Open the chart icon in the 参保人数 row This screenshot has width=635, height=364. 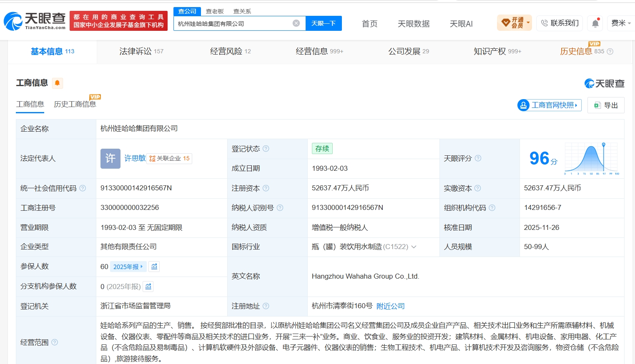(154, 267)
